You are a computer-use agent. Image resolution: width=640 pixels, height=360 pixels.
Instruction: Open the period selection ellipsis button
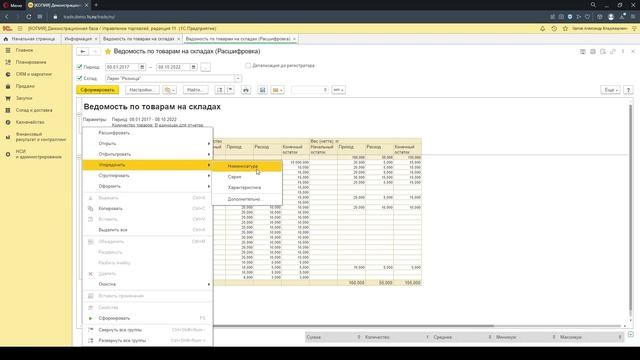click(205, 67)
